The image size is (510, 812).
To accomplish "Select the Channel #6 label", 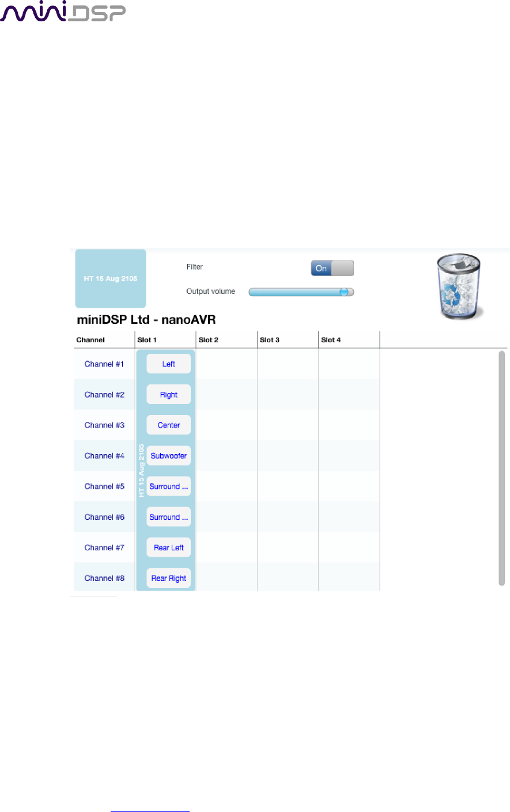I will click(104, 517).
